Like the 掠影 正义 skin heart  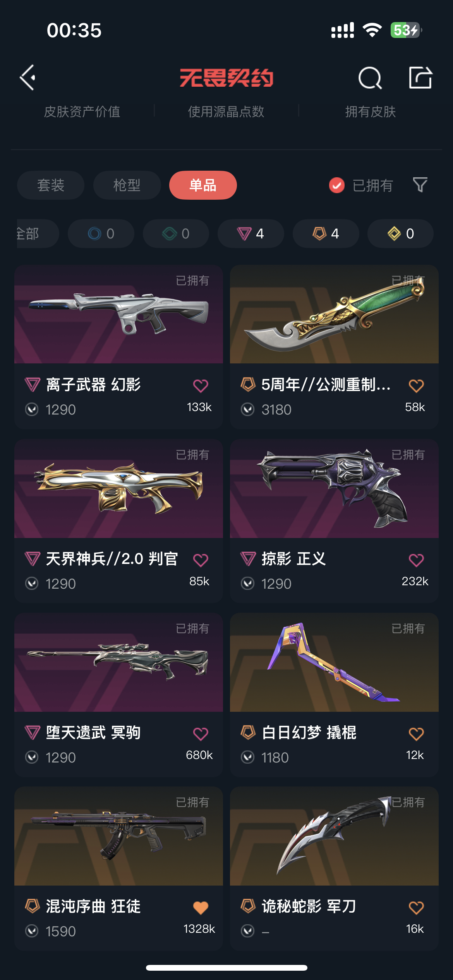coord(416,560)
